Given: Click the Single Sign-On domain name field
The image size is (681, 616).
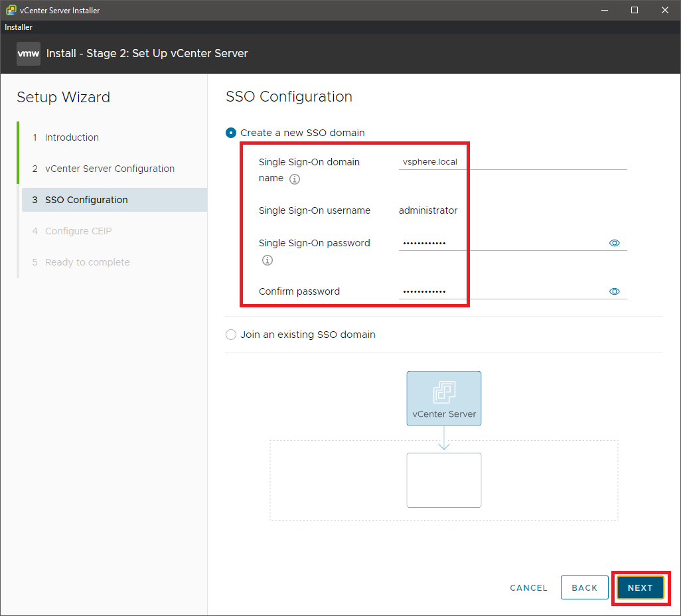Looking at the screenshot, I should pos(511,162).
